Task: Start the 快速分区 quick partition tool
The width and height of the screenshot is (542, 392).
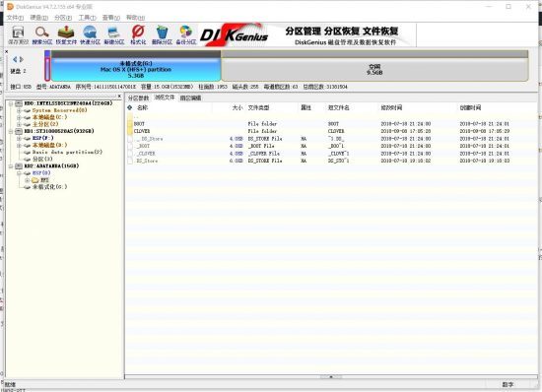Action: [x=90, y=34]
